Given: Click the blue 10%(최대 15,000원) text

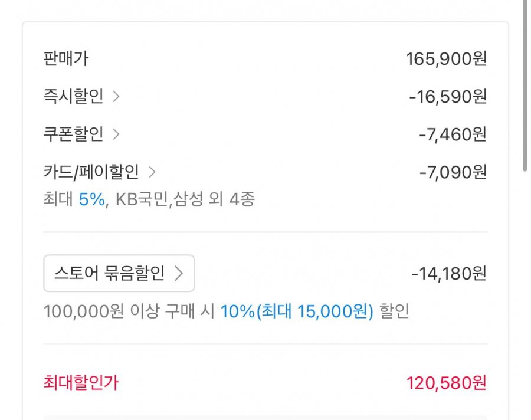Looking at the screenshot, I should [x=297, y=311].
